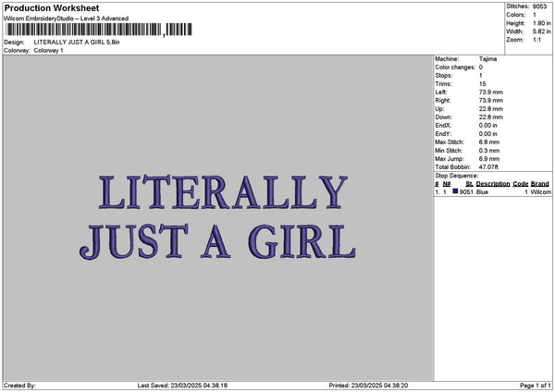Click the Machine value Tajima
The width and height of the screenshot is (555, 392).
coord(487,60)
